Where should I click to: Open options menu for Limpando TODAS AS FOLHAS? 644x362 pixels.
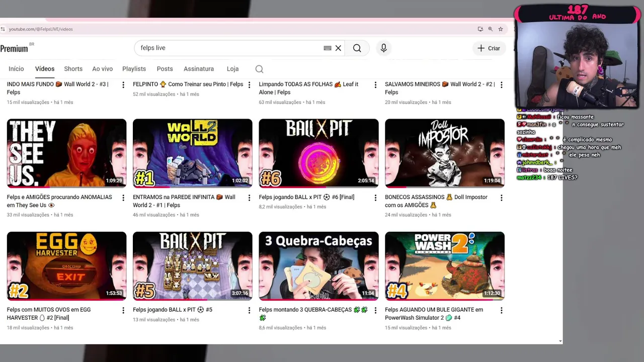click(375, 85)
